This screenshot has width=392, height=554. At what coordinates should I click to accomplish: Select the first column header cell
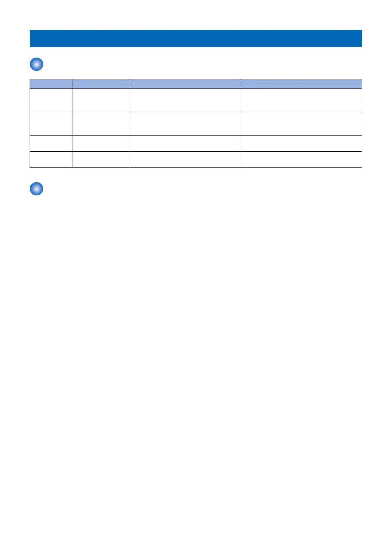pyautogui.click(x=51, y=84)
